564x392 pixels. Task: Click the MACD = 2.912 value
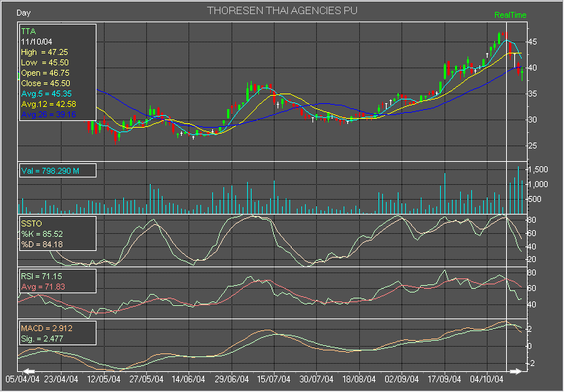[47, 329]
